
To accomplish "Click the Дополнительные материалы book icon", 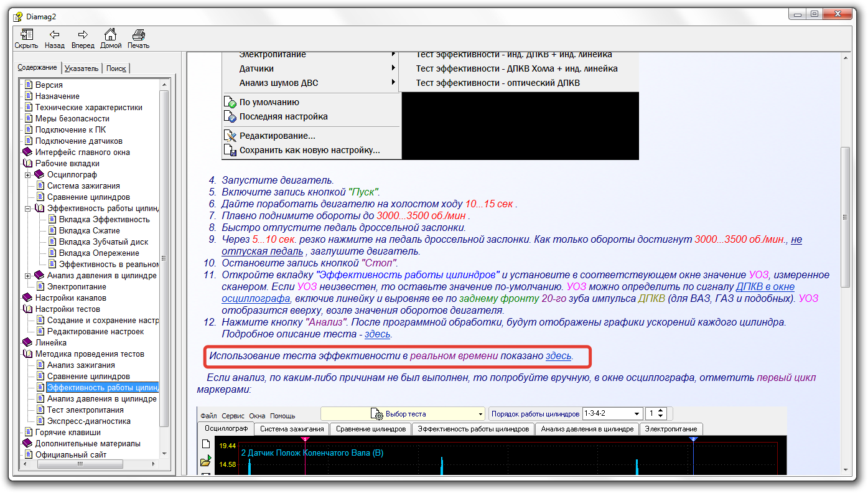I will click(x=27, y=443).
